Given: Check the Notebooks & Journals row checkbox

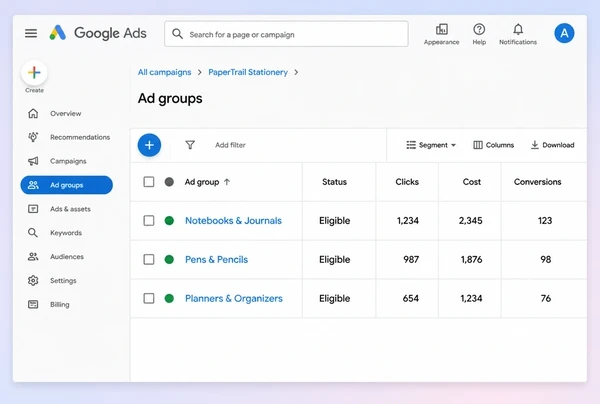Looking at the screenshot, I should (149, 220).
